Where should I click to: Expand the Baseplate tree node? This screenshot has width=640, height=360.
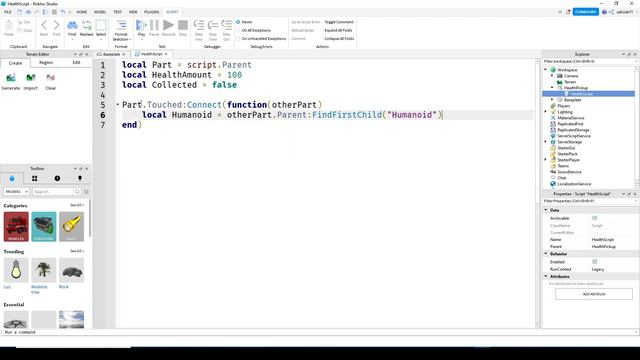click(552, 100)
